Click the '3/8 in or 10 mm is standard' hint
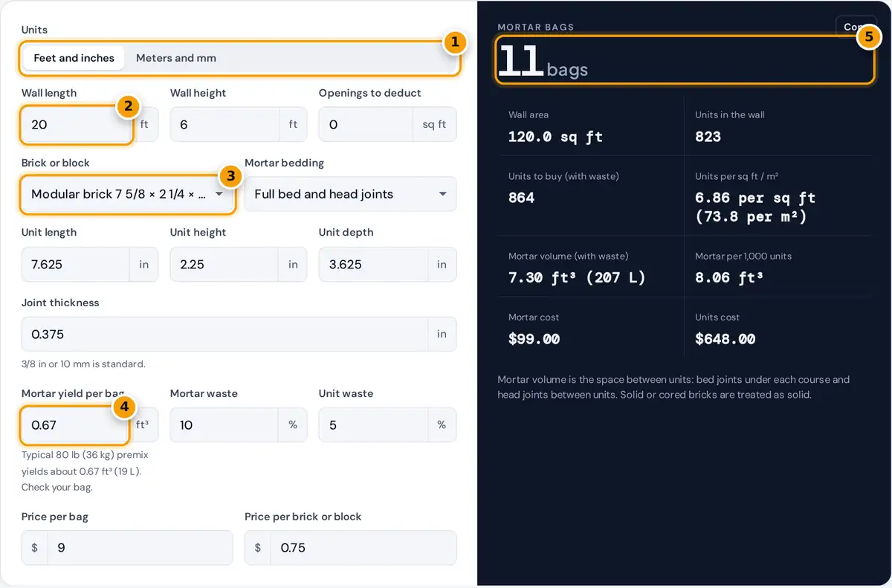Image resolution: width=892 pixels, height=588 pixels. [83, 364]
